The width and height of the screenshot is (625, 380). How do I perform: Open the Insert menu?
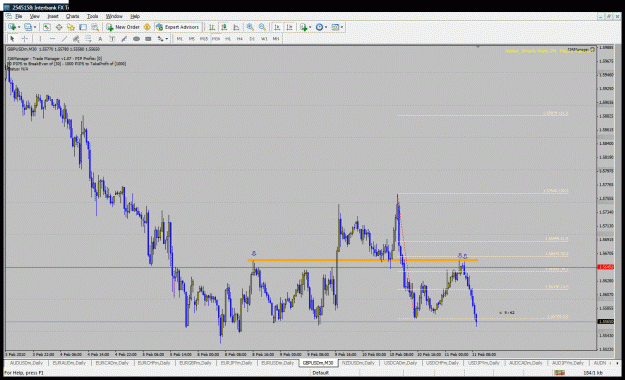pos(53,16)
